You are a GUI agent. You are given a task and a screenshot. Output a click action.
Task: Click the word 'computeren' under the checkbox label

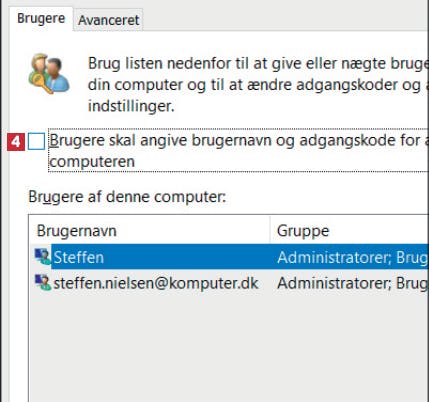[x=92, y=162]
